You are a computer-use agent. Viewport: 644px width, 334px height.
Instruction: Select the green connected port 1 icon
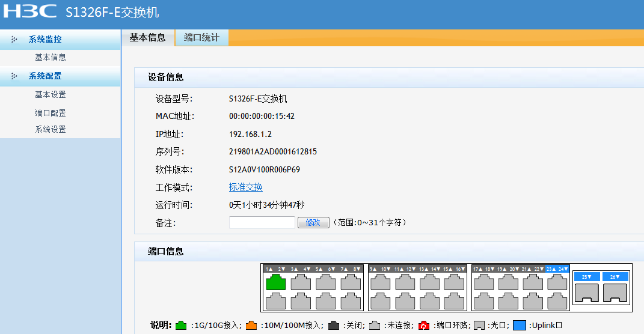point(275,282)
